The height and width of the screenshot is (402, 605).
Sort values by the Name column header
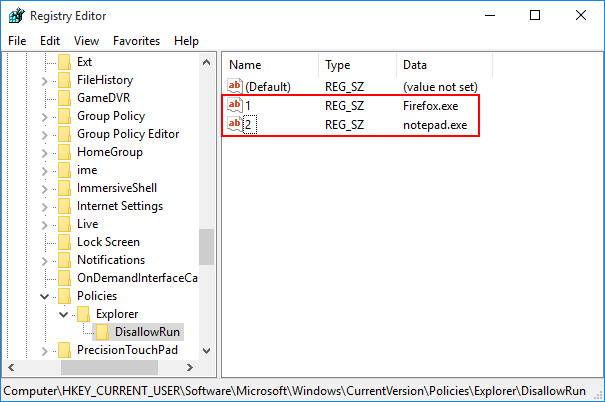point(245,65)
